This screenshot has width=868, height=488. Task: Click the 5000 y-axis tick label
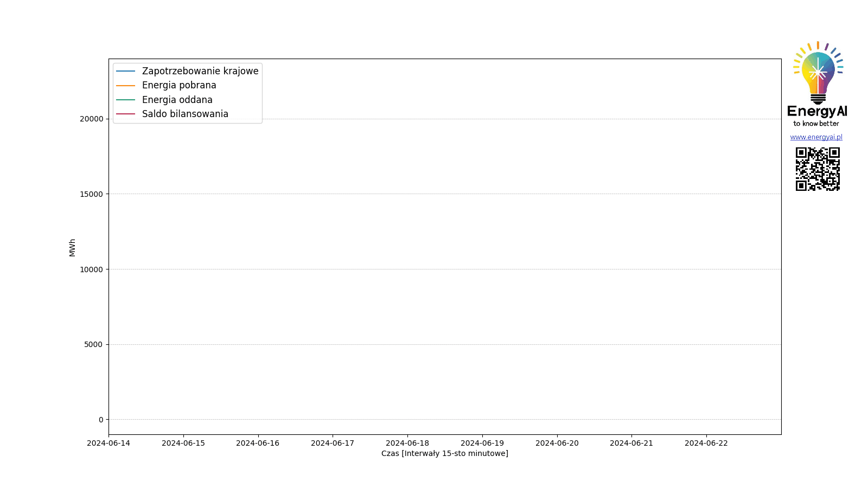tap(93, 344)
